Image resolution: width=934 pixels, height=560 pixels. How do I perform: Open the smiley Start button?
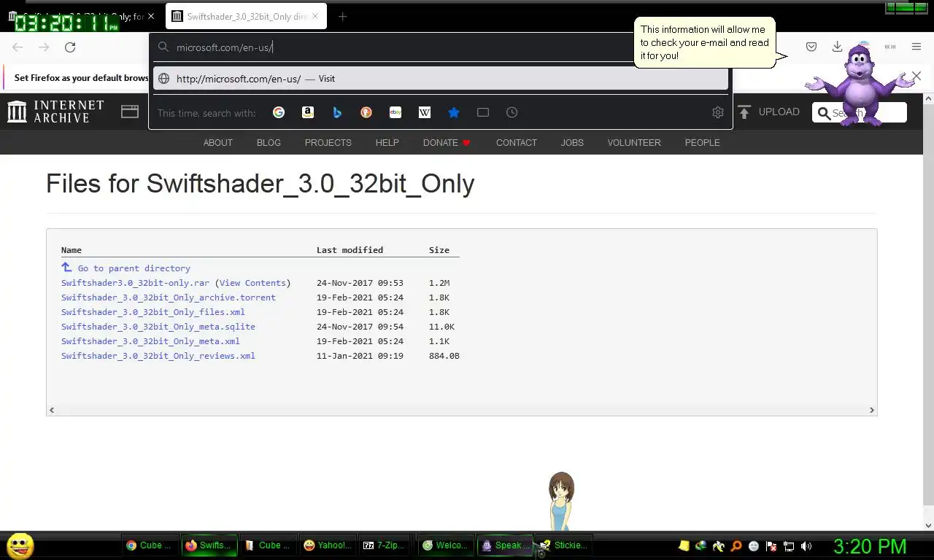tap(20, 545)
